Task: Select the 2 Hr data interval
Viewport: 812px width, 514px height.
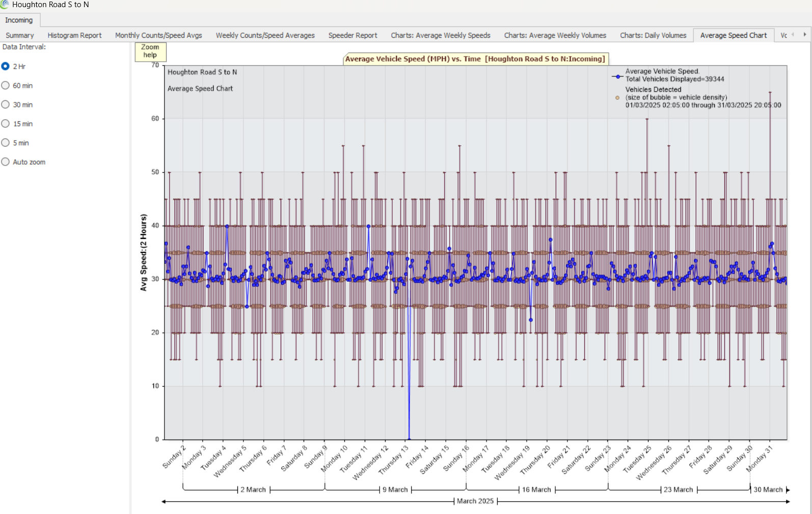Action: pyautogui.click(x=6, y=66)
